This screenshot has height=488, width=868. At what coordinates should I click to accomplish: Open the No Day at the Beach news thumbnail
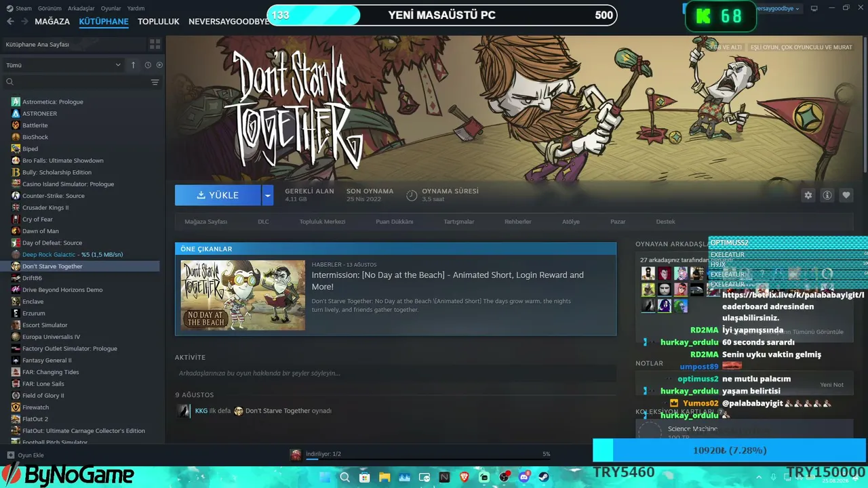(x=243, y=295)
